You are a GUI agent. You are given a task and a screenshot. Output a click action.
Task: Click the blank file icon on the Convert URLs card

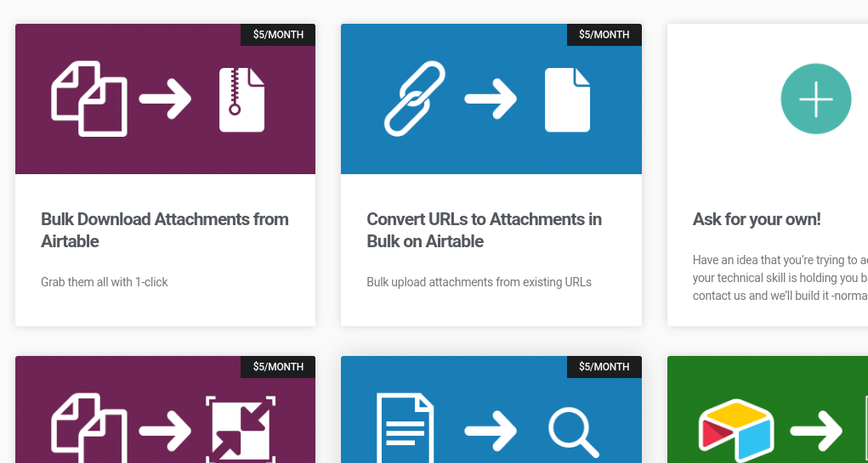(x=567, y=99)
